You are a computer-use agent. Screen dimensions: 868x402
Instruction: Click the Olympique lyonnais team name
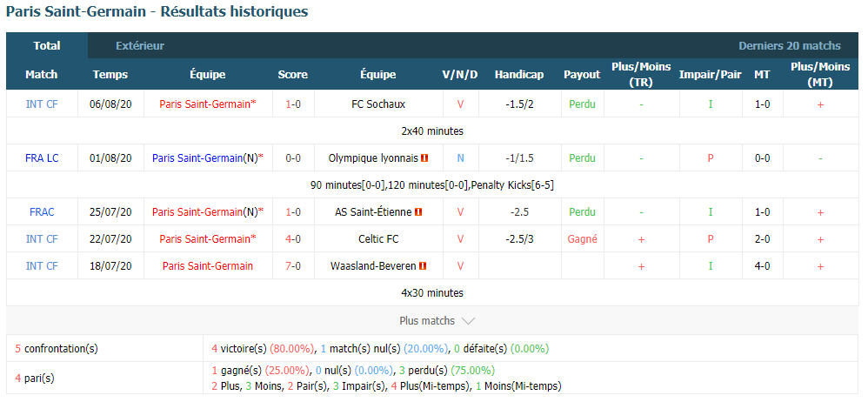coord(373,158)
